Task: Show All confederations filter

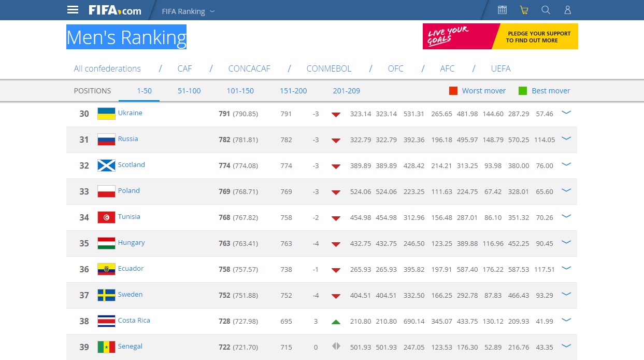Action: pyautogui.click(x=107, y=68)
